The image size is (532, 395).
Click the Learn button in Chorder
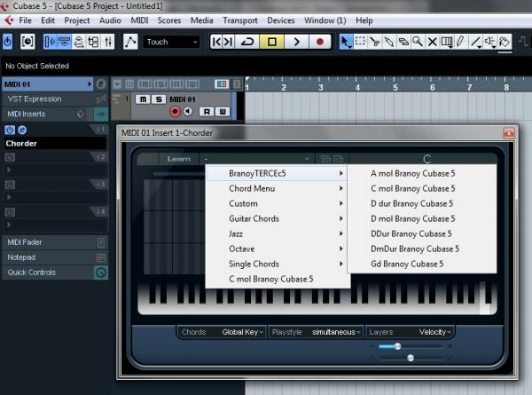[x=178, y=160]
